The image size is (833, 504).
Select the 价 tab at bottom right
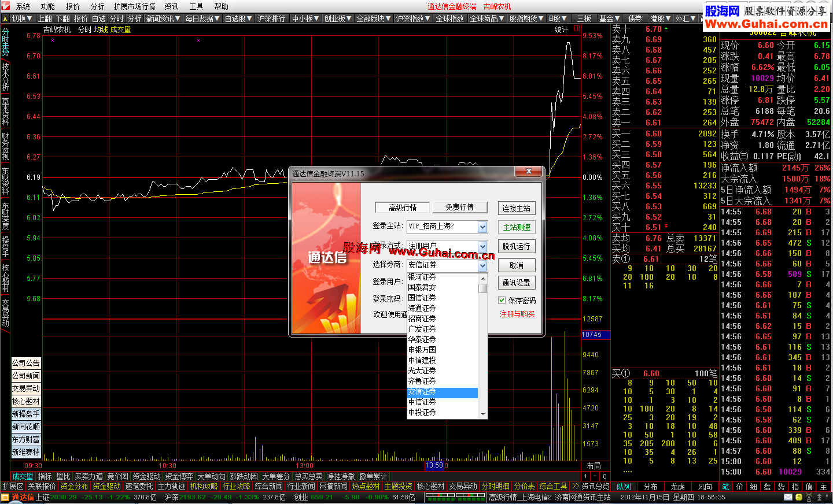[x=740, y=487]
